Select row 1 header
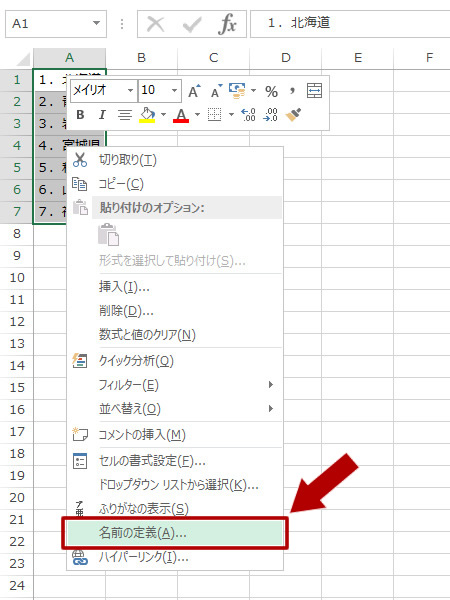The height and width of the screenshot is (600, 450). (x=17, y=80)
